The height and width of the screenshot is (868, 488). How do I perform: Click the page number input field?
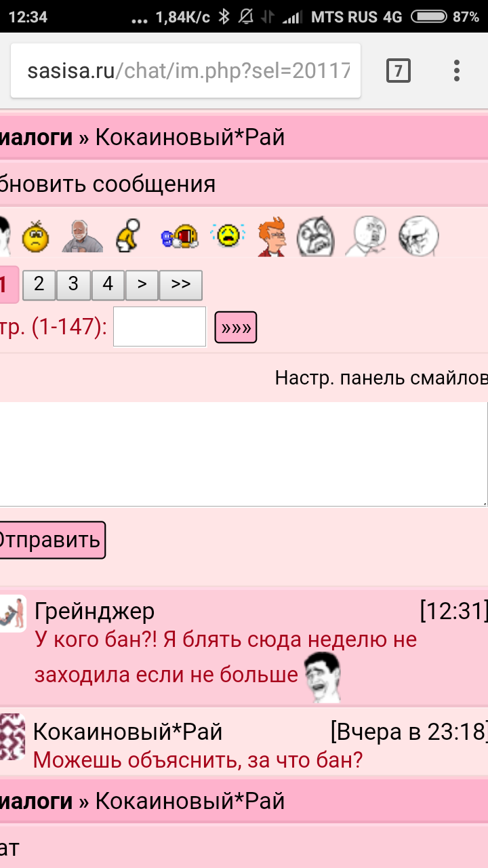(x=159, y=327)
